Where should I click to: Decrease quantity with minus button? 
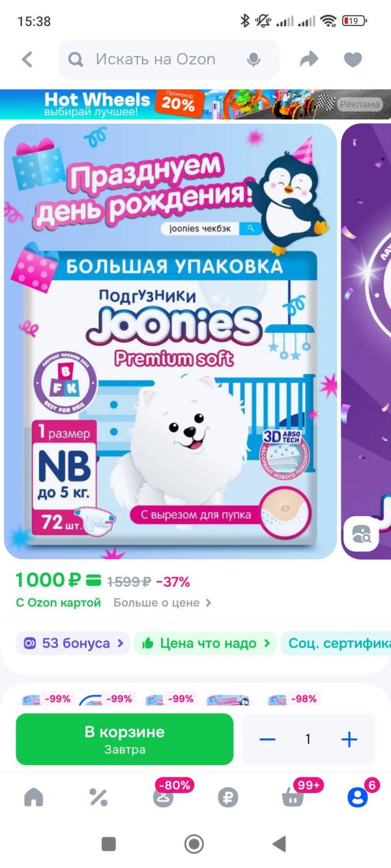(267, 739)
